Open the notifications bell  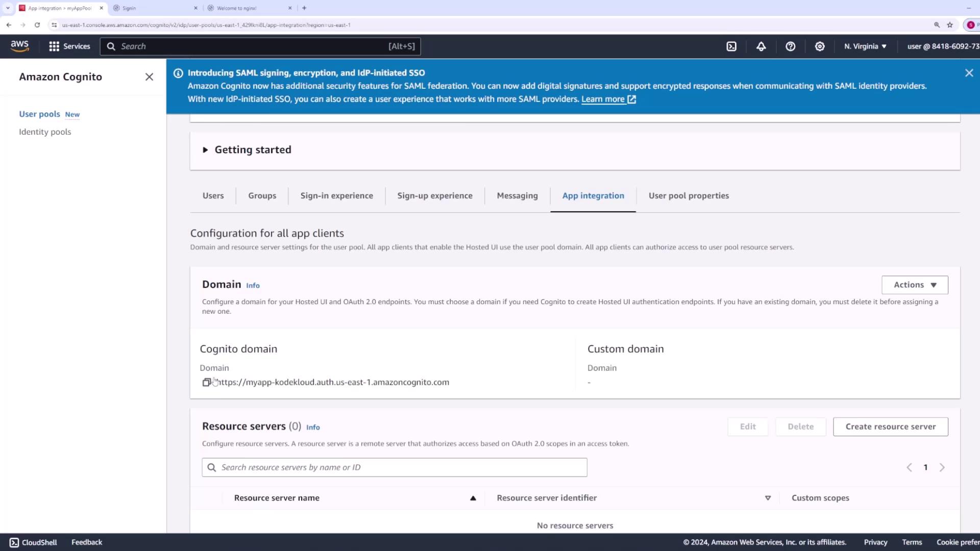coord(761,46)
